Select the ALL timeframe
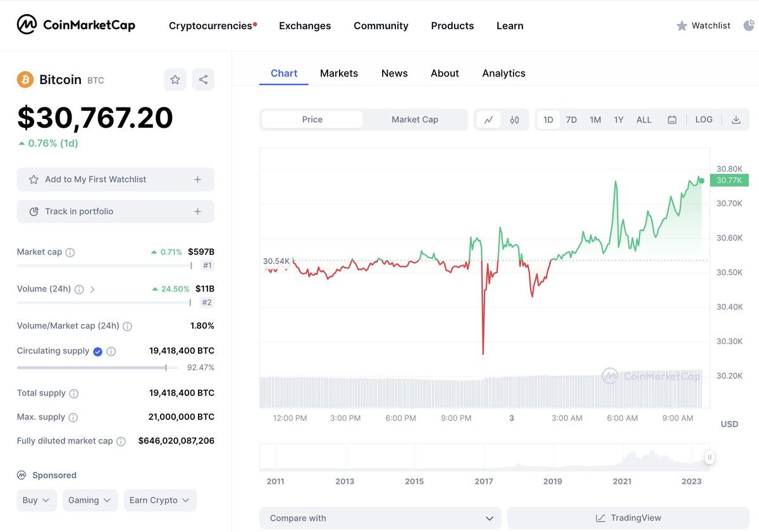Screen dimensions: 759x532 coord(644,120)
